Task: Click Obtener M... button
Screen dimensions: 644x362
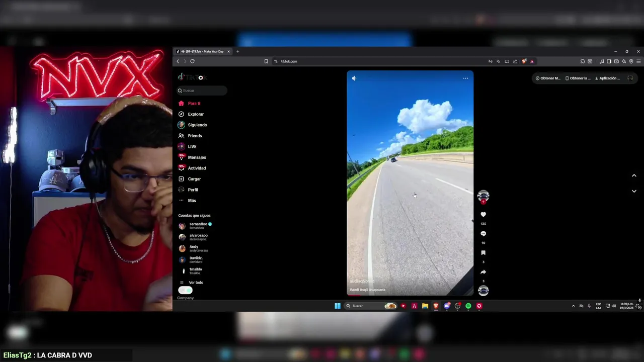Action: [548, 78]
